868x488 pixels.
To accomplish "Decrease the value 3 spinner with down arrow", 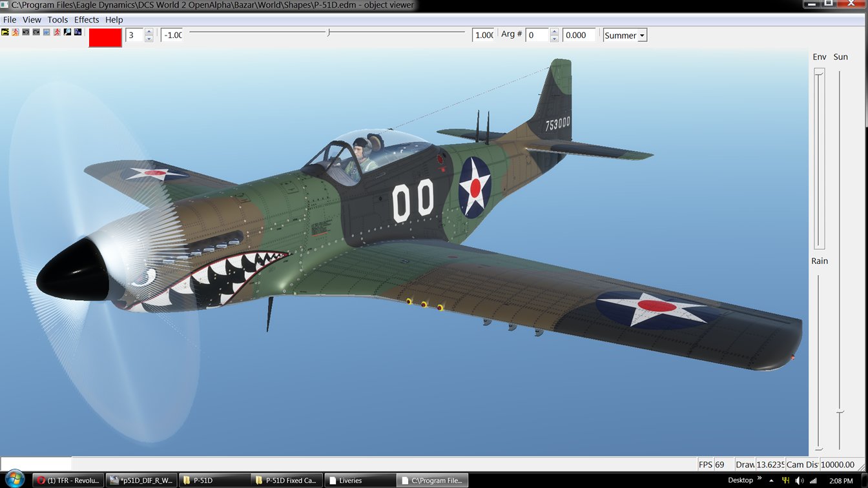I will 149,39.
